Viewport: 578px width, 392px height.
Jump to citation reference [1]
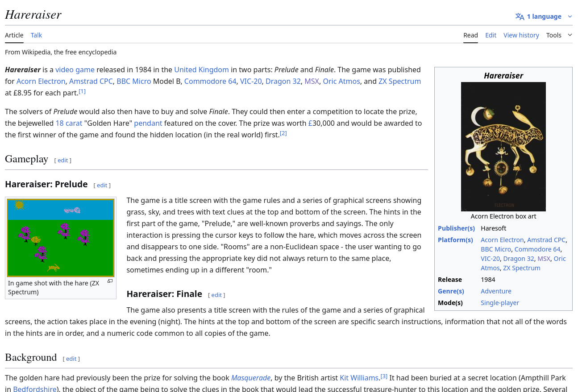82,91
